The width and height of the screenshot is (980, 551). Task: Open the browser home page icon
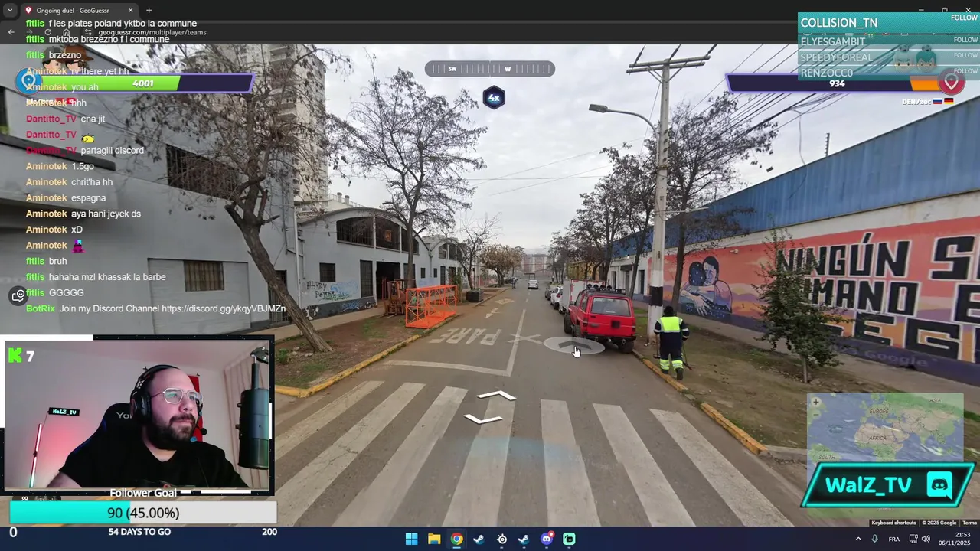point(66,32)
